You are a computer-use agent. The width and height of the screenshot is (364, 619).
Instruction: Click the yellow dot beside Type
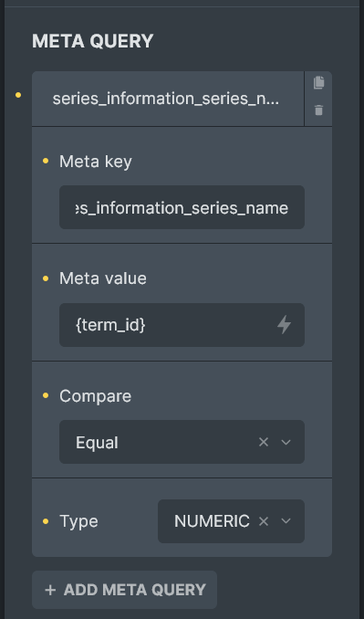(x=46, y=521)
